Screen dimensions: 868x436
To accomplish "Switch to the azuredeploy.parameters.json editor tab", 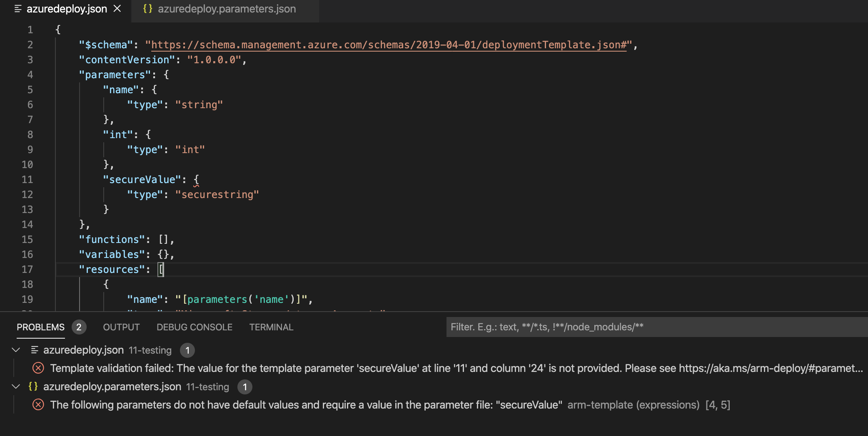I will [x=227, y=9].
